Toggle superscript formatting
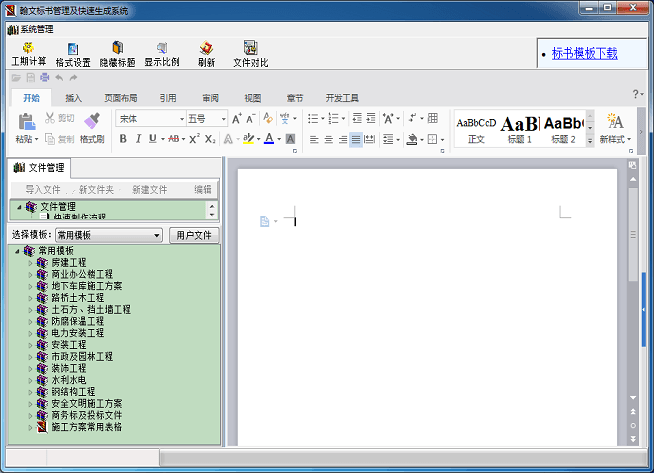This screenshot has height=473, width=654. point(194,138)
